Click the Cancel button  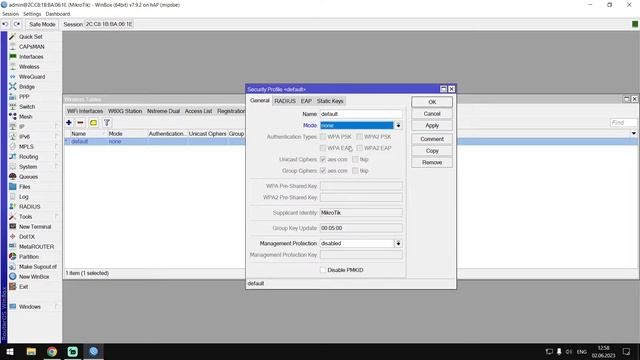pos(432,114)
